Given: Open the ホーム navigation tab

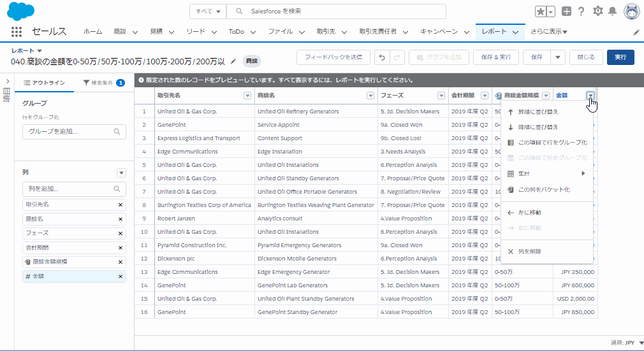Looking at the screenshot, I should pos(92,32).
